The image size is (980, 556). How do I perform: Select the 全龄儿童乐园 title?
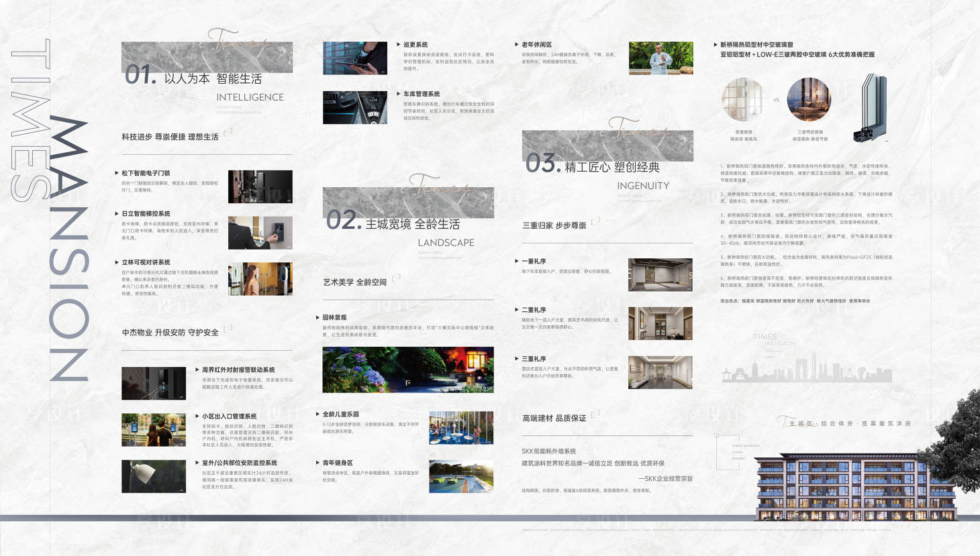tap(340, 414)
